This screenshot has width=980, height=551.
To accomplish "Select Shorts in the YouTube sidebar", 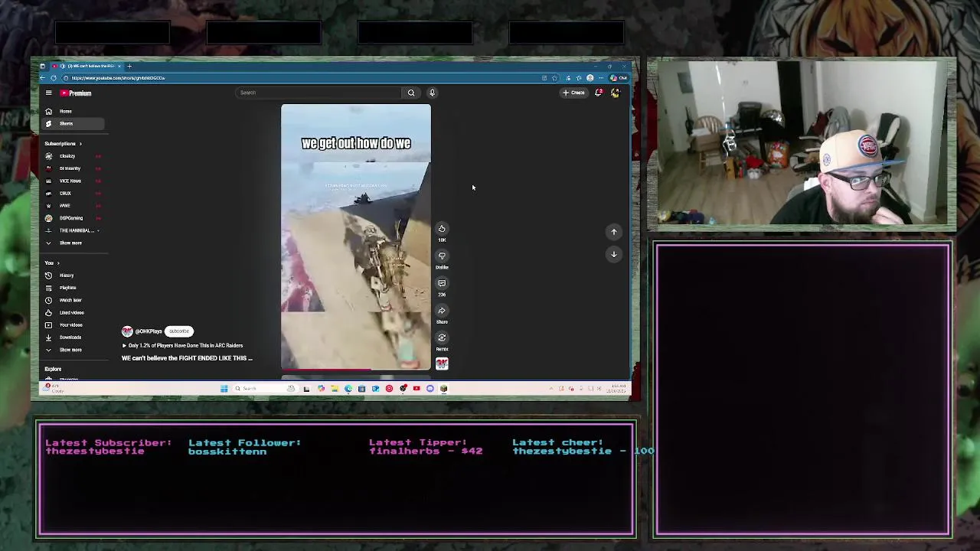I will tap(73, 124).
